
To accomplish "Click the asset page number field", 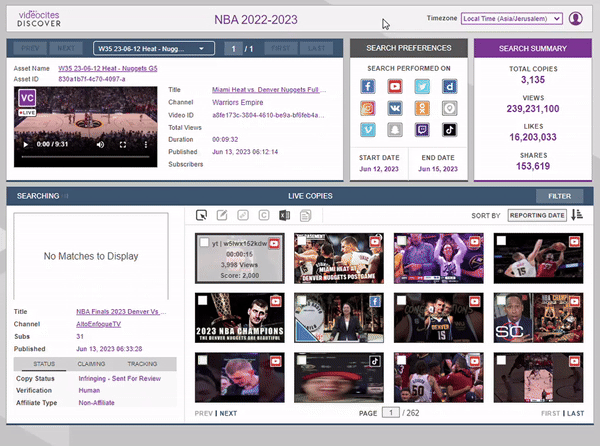I will 233,49.
